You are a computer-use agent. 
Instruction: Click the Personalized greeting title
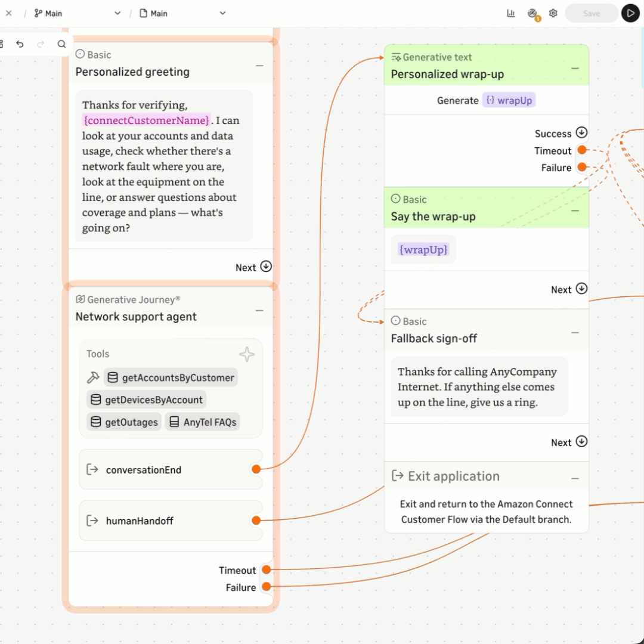132,72
